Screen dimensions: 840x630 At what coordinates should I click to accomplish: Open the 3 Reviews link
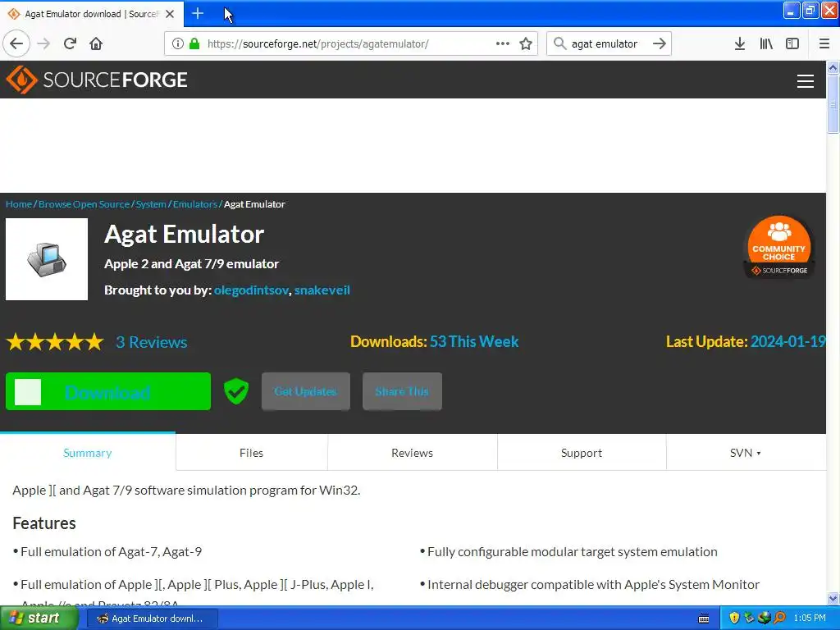[152, 342]
